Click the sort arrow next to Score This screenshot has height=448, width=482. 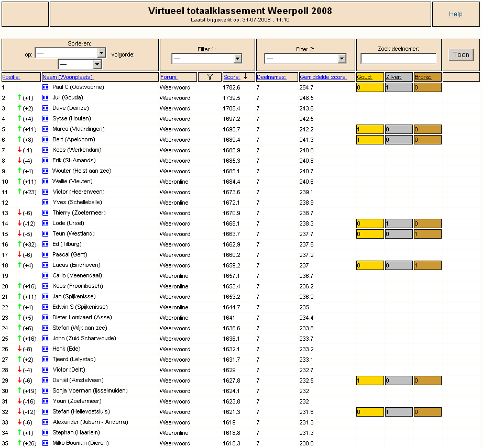(245, 77)
